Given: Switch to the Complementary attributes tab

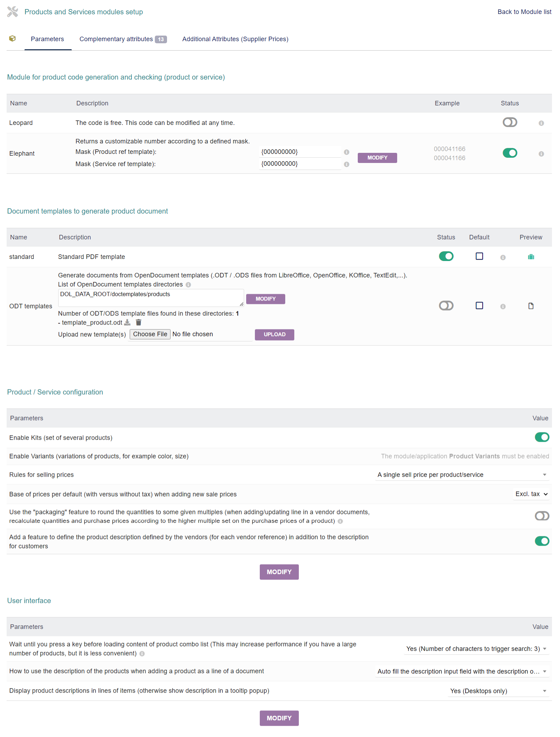Looking at the screenshot, I should click(x=123, y=39).
